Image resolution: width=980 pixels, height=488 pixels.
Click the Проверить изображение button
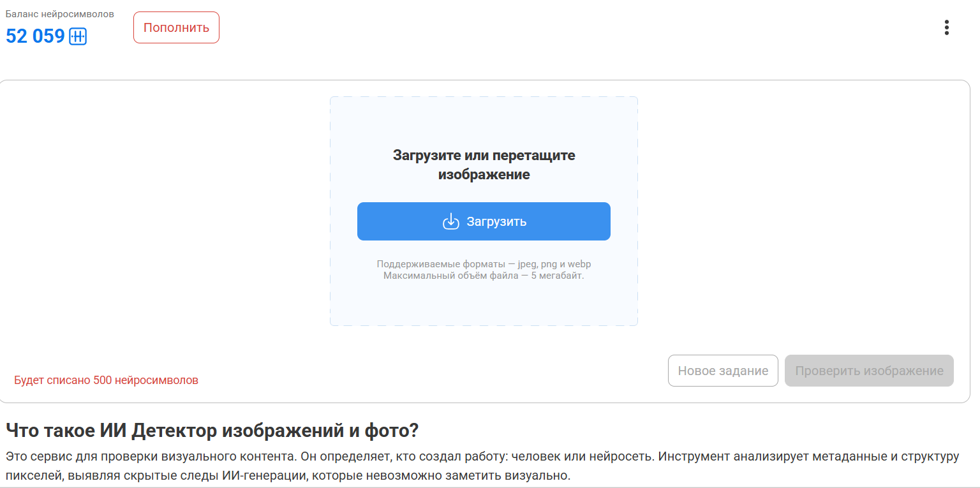click(x=869, y=371)
